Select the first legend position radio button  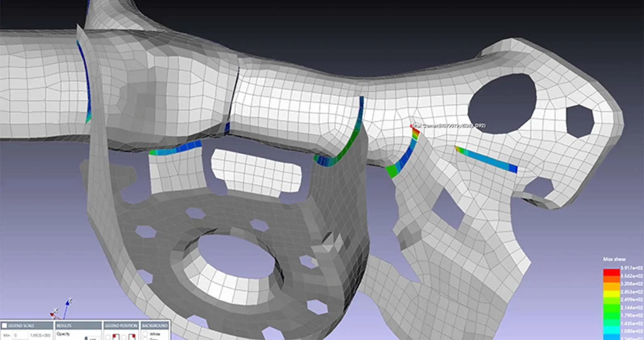[x=108, y=337]
